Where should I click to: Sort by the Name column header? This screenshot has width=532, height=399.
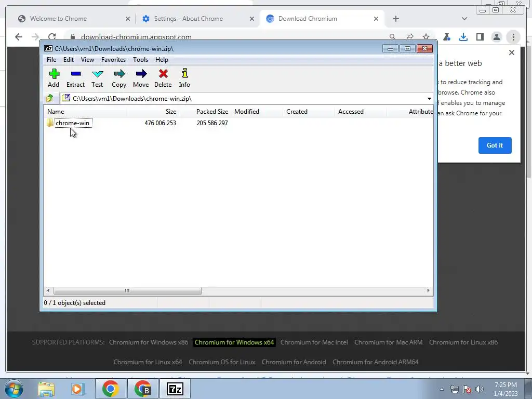(x=86, y=112)
